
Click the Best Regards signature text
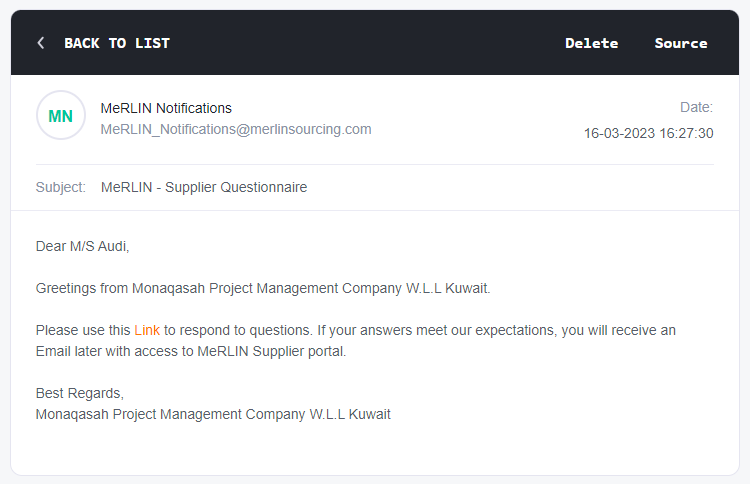point(79,393)
